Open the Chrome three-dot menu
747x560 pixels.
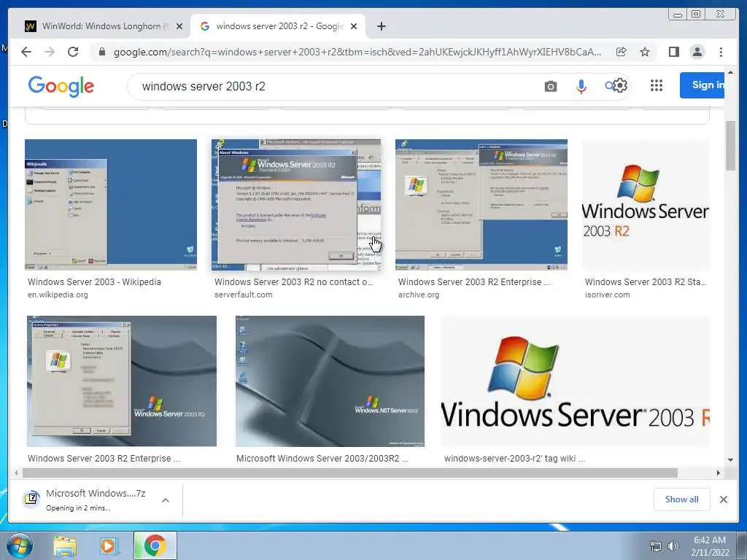[x=721, y=52]
